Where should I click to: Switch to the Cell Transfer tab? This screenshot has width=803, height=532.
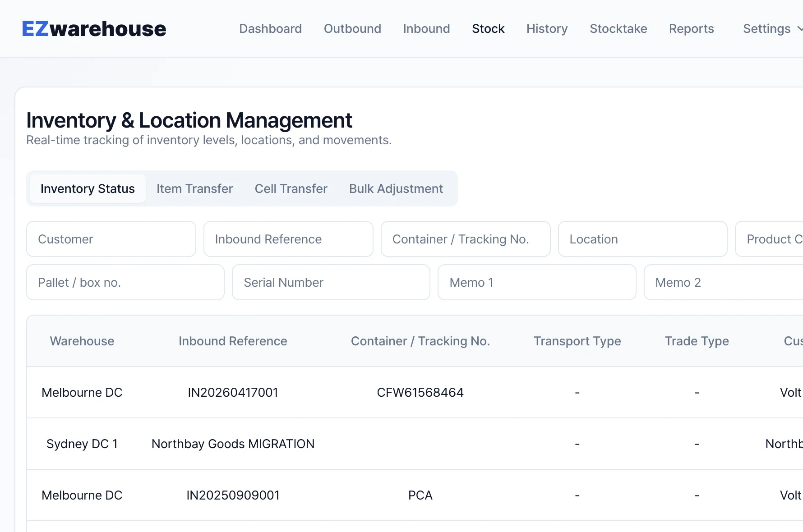pyautogui.click(x=291, y=188)
